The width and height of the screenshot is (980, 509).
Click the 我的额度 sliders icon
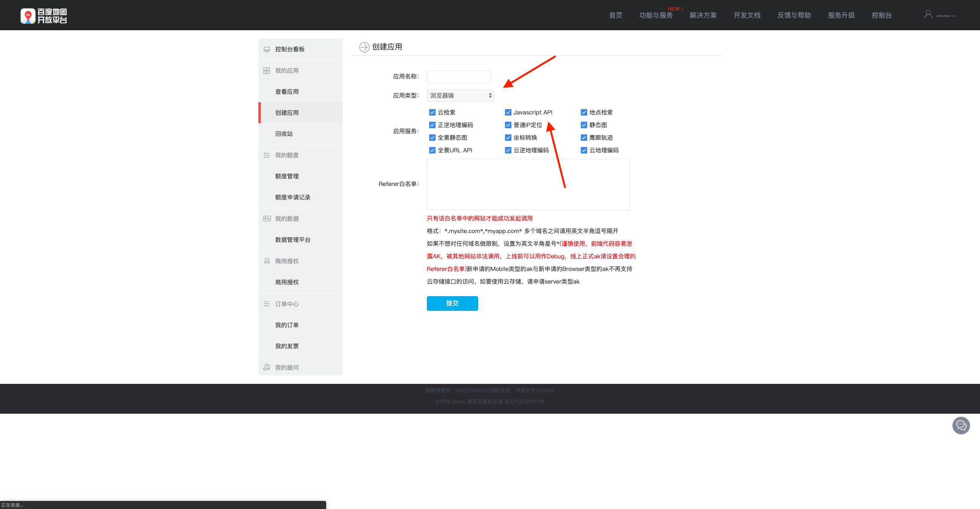267,155
